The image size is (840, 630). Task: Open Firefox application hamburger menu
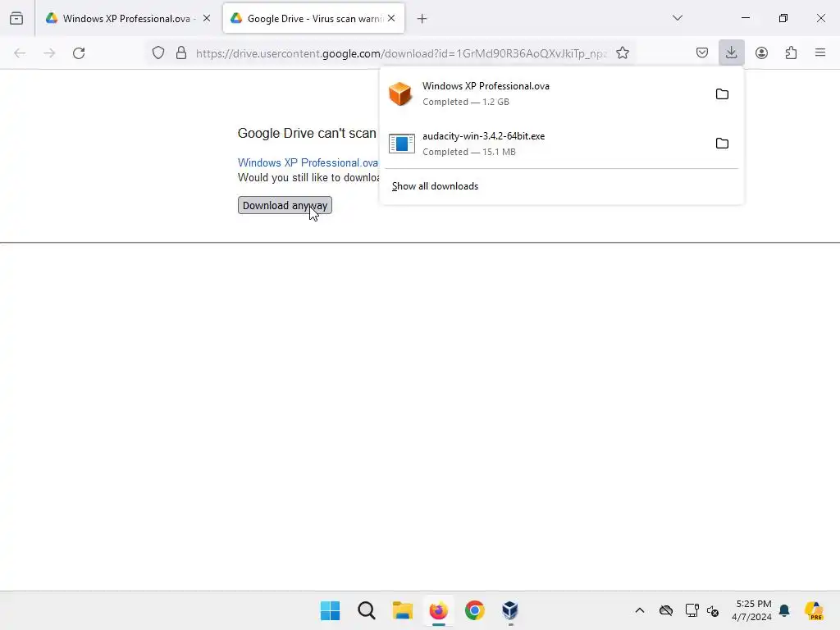tap(820, 53)
